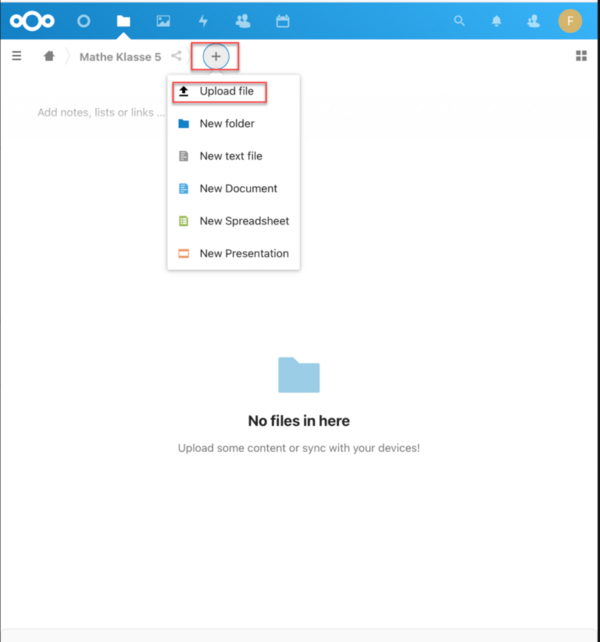Open the Photos app icon
Viewport: 600px width, 642px height.
click(x=163, y=21)
